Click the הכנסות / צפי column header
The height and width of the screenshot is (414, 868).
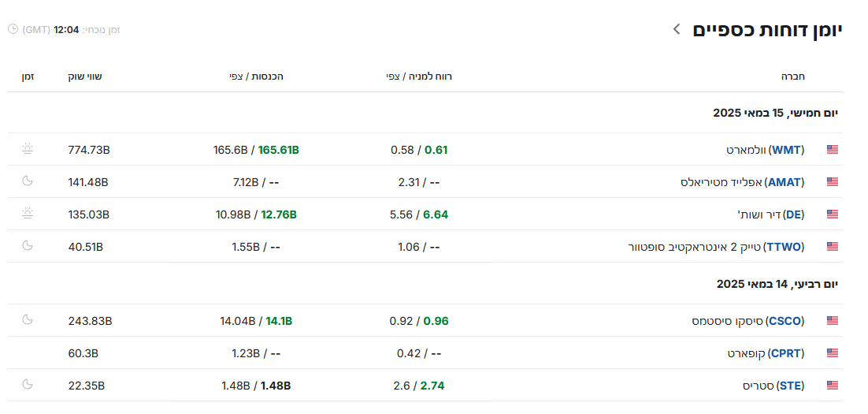[x=256, y=76]
